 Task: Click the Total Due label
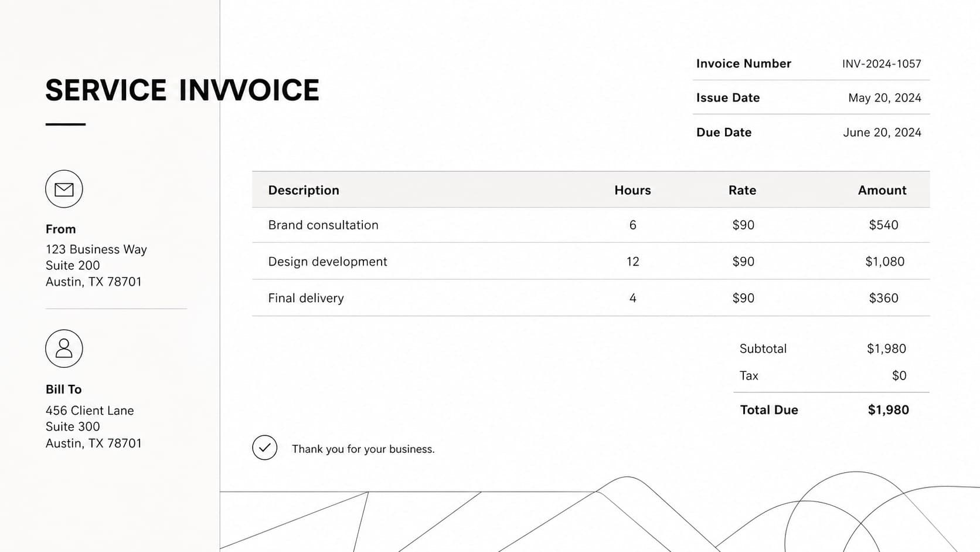coord(768,410)
